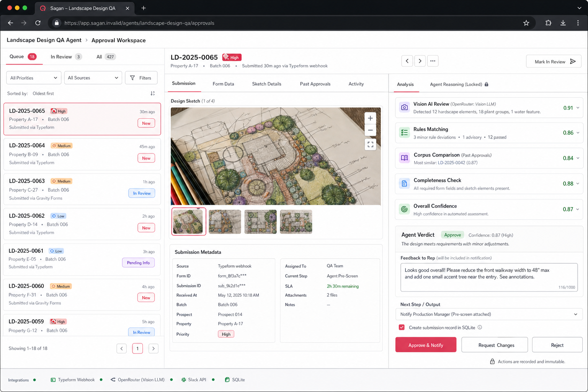Viewport: 588px width, 392px height.
Task: Click the Completeness Check document icon
Action: tap(404, 184)
